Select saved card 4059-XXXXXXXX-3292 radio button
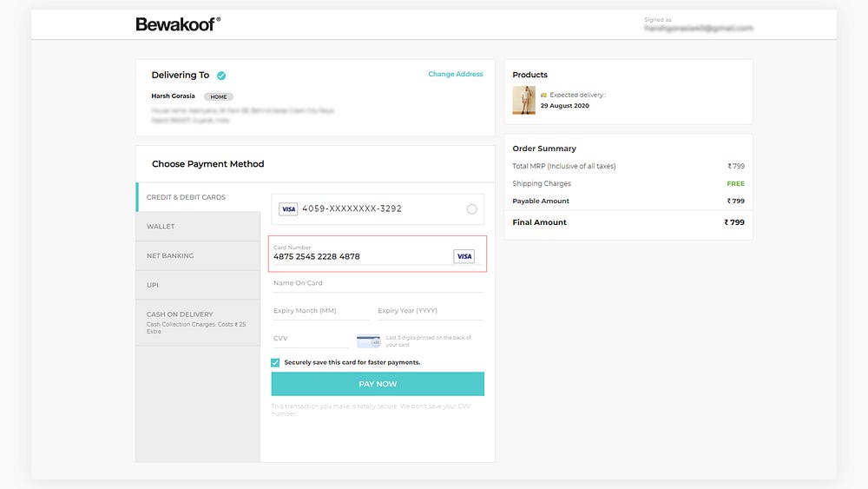Image resolution: width=868 pixels, height=489 pixels. tap(471, 209)
